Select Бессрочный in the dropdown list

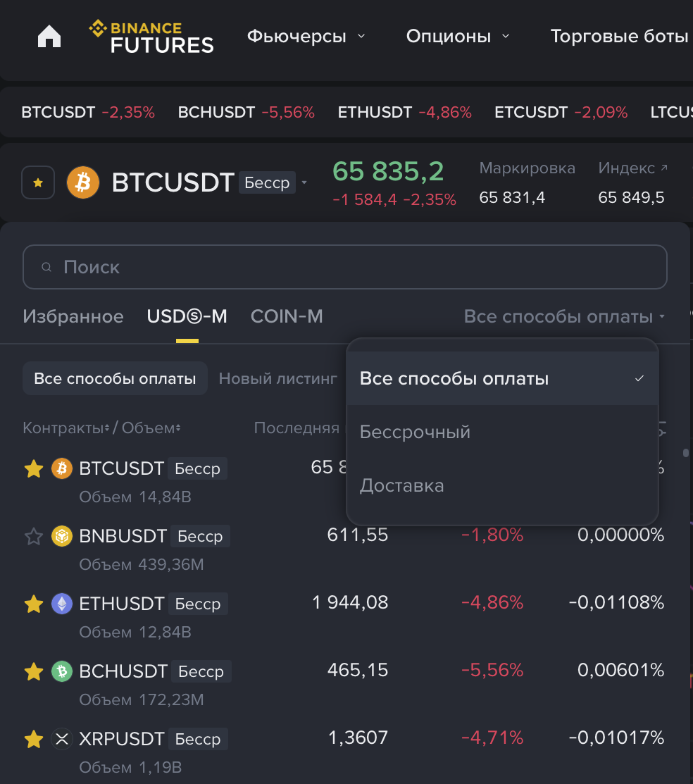[x=416, y=432]
